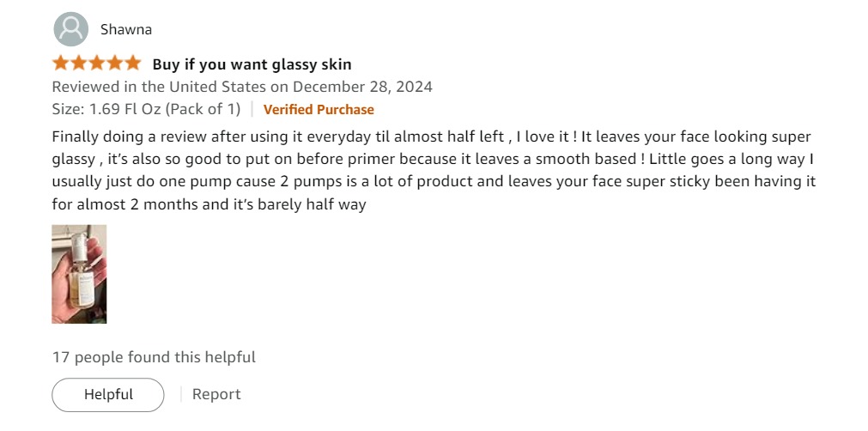Click the "Size: 1.69 Fl Oz (Pack of 1)" text
Screen dimensions: 868x431
click(x=146, y=109)
